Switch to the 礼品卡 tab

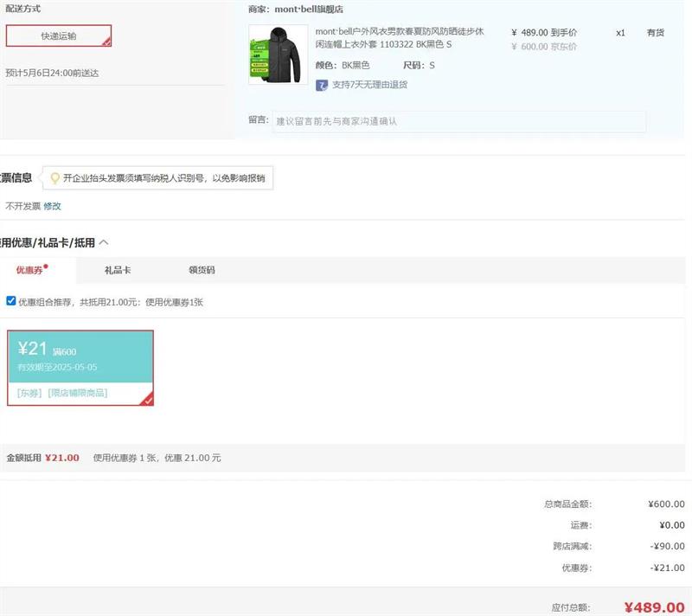coord(118,271)
